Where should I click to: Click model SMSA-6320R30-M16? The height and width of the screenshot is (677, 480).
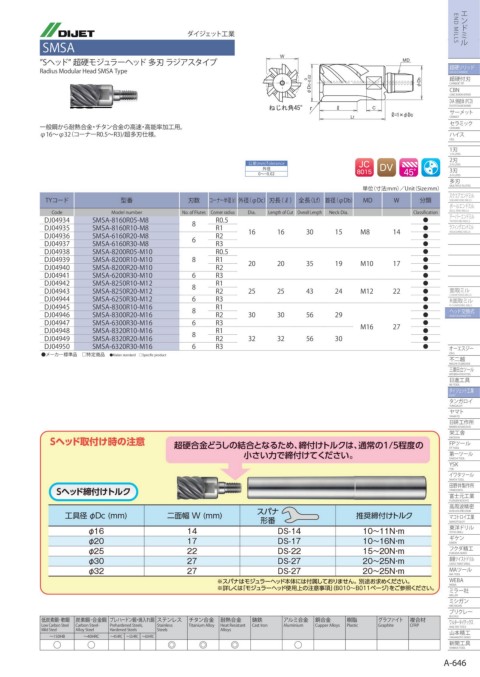pyautogui.click(x=122, y=347)
